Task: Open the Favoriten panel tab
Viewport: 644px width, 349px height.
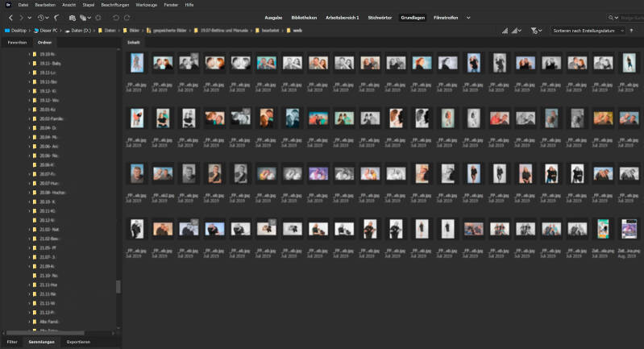Action: click(x=17, y=42)
